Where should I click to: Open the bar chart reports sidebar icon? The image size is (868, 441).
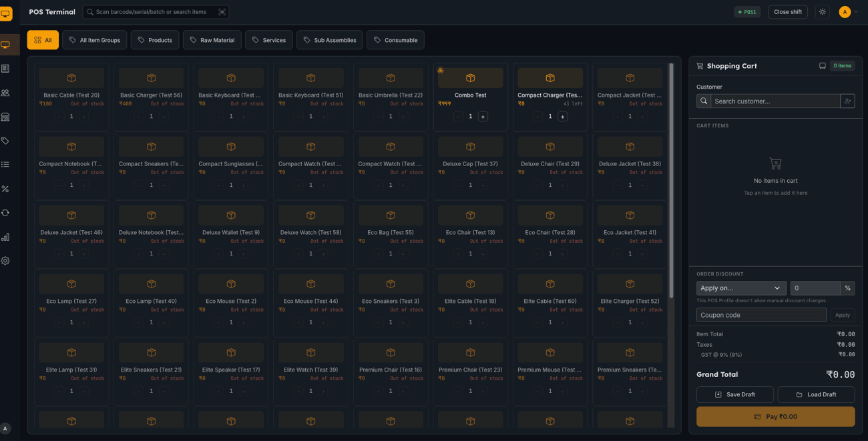(x=5, y=237)
